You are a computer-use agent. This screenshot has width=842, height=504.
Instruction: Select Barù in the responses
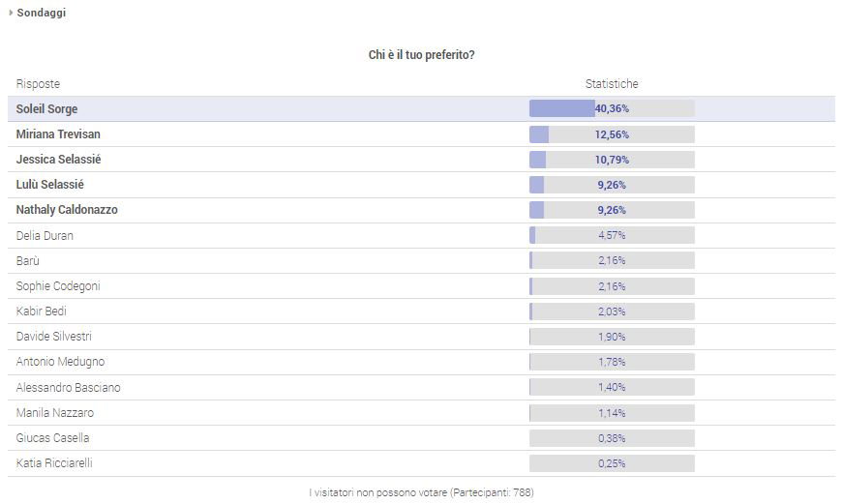28,261
